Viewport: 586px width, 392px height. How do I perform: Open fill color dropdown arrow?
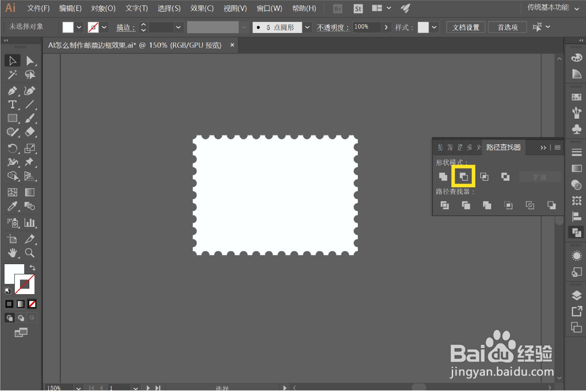coord(79,27)
